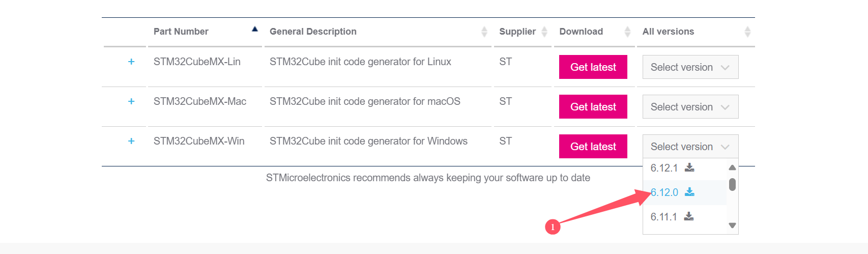Open Select version dropdown for macOS
868x254 pixels.
point(690,107)
